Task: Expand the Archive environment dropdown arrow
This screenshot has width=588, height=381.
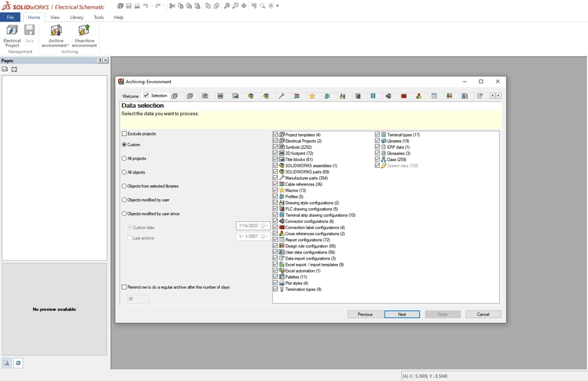Action: (68, 46)
